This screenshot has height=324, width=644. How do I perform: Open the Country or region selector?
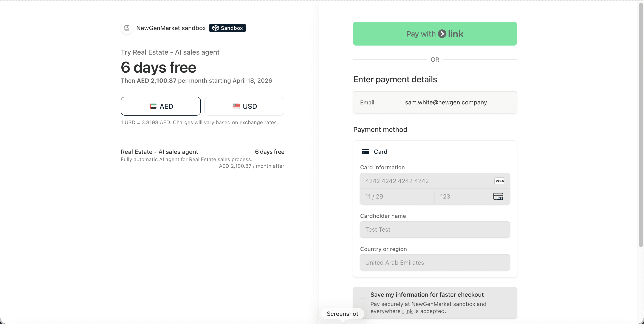435,262
